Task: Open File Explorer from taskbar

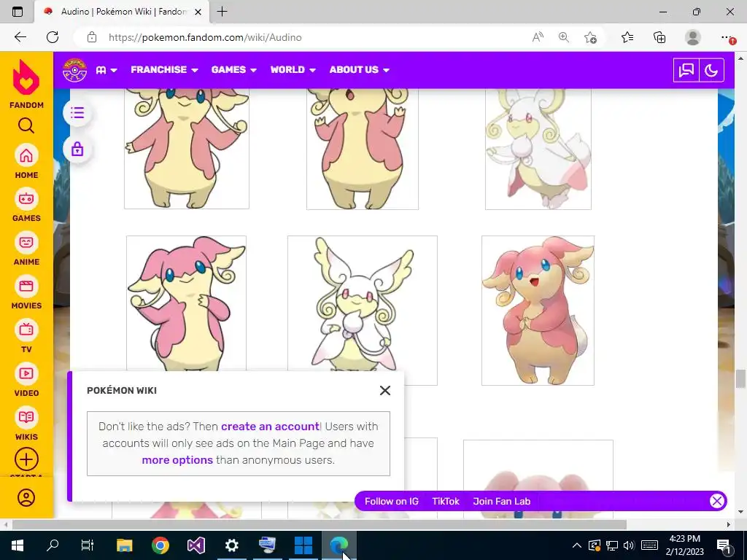Action: coord(124,545)
